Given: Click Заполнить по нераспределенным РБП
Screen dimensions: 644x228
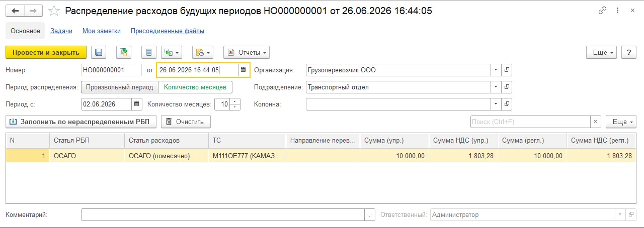Looking at the screenshot, I should point(81,122).
